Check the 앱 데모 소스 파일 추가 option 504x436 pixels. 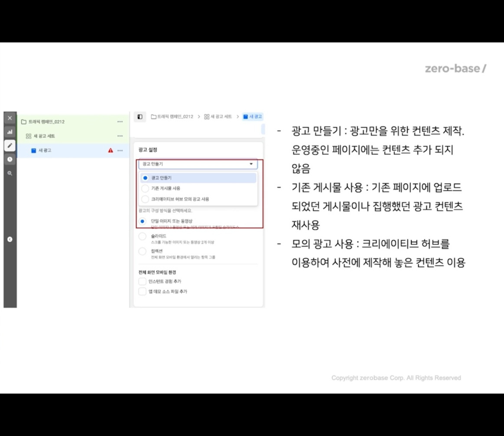(x=142, y=291)
